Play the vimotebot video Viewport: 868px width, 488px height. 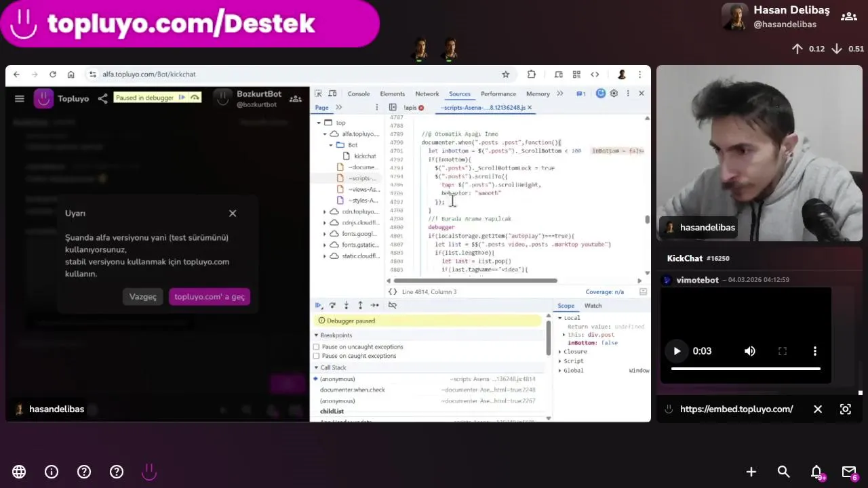click(x=677, y=351)
